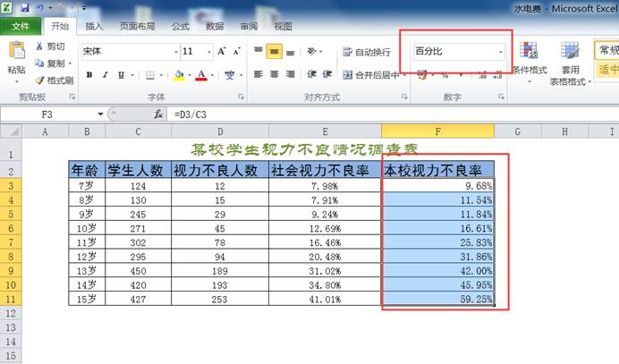This screenshot has width=619, height=364.
Task: Open the number format dropdown 百分比
Action: [x=500, y=52]
